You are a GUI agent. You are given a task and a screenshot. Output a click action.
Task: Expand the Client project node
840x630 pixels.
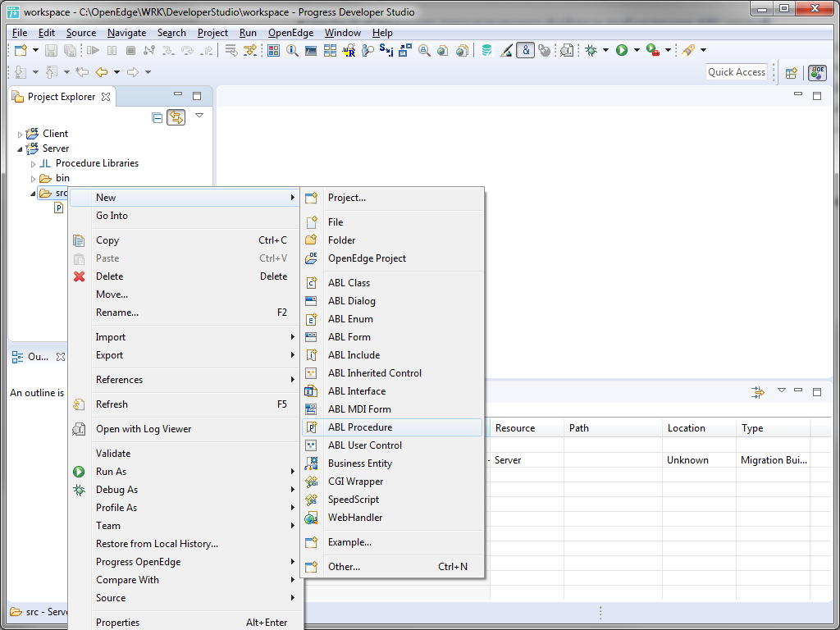(21, 135)
